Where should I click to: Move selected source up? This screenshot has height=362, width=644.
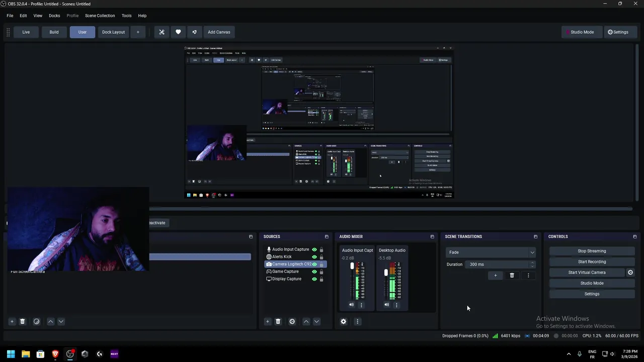pos(306,322)
